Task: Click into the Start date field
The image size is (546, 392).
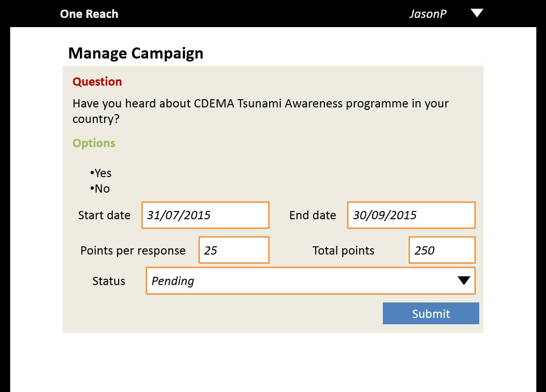Action: tap(205, 215)
